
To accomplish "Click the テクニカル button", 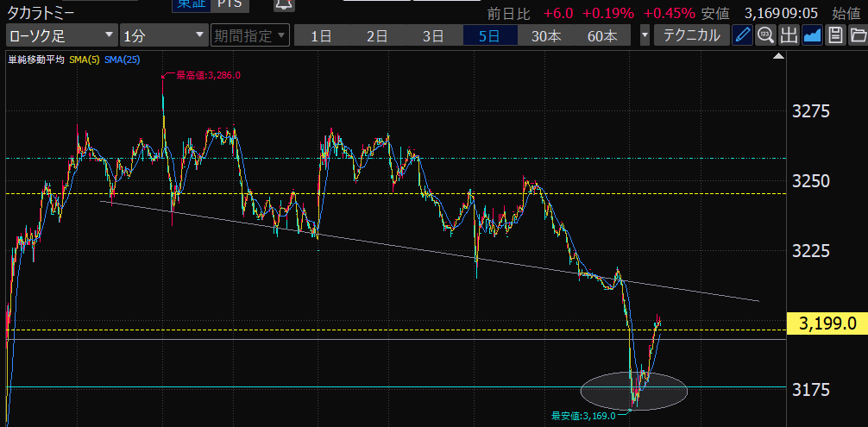I will point(690,35).
